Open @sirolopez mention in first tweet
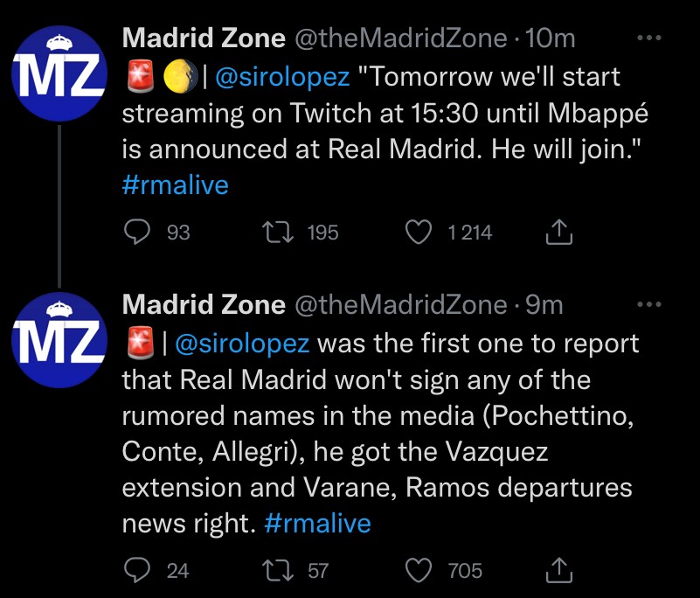This screenshot has width=700, height=598. coord(281,77)
